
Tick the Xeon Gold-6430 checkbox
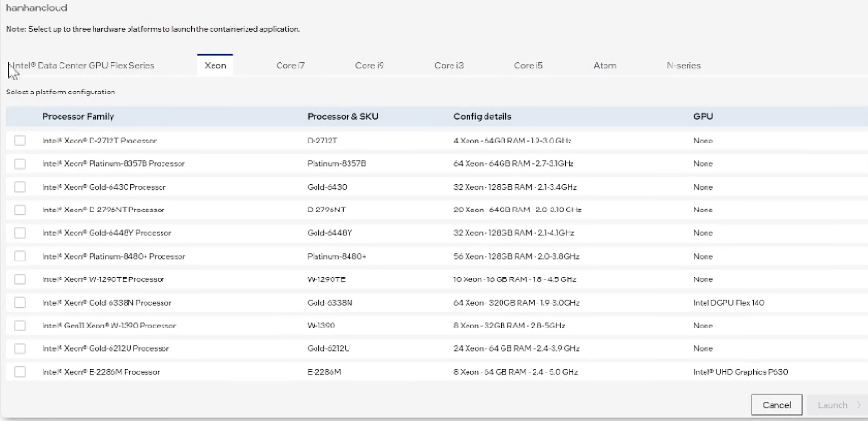click(20, 187)
